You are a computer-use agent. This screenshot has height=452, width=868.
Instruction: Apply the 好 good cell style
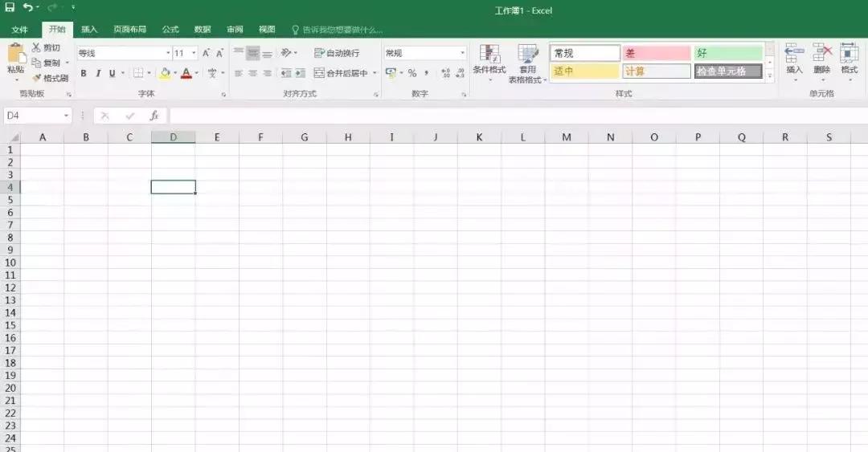tap(728, 53)
